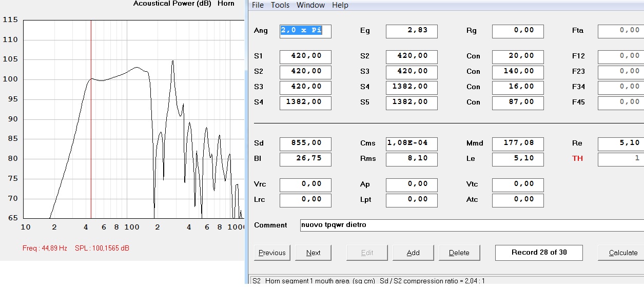Click the Le inductance field

coord(518,159)
